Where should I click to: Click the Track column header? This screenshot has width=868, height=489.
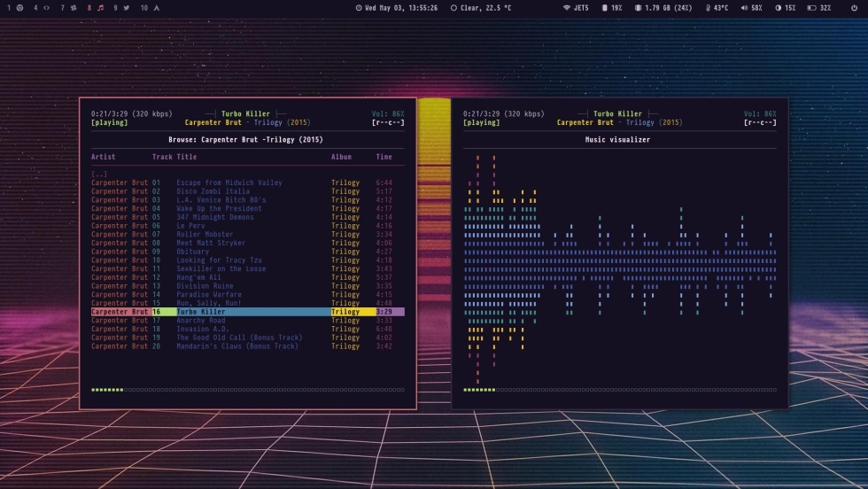tap(162, 157)
